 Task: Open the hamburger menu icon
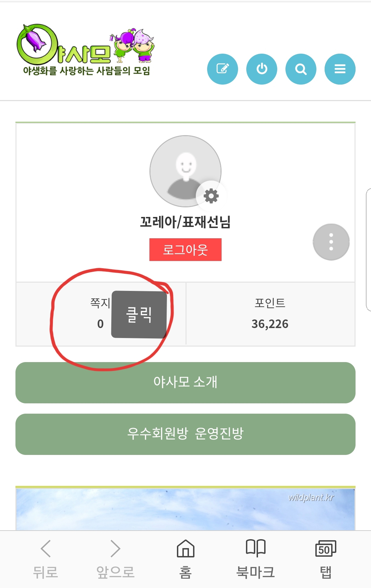point(340,69)
